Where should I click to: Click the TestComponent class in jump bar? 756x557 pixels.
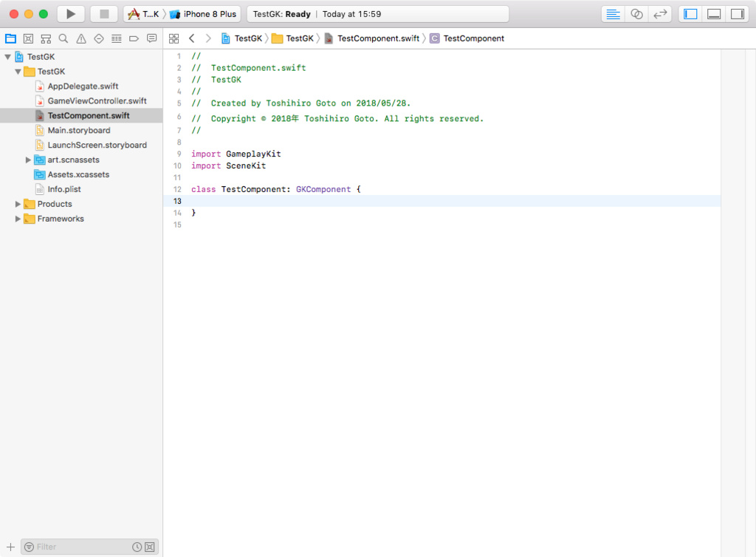coord(467,38)
